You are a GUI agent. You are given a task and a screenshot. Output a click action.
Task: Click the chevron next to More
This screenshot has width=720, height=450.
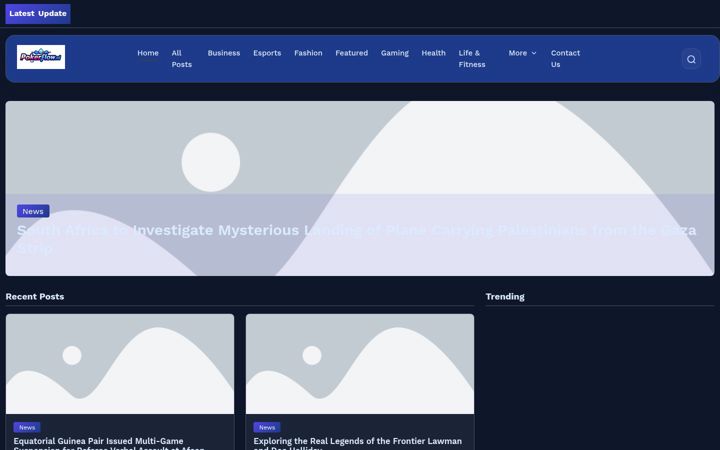[x=534, y=53]
